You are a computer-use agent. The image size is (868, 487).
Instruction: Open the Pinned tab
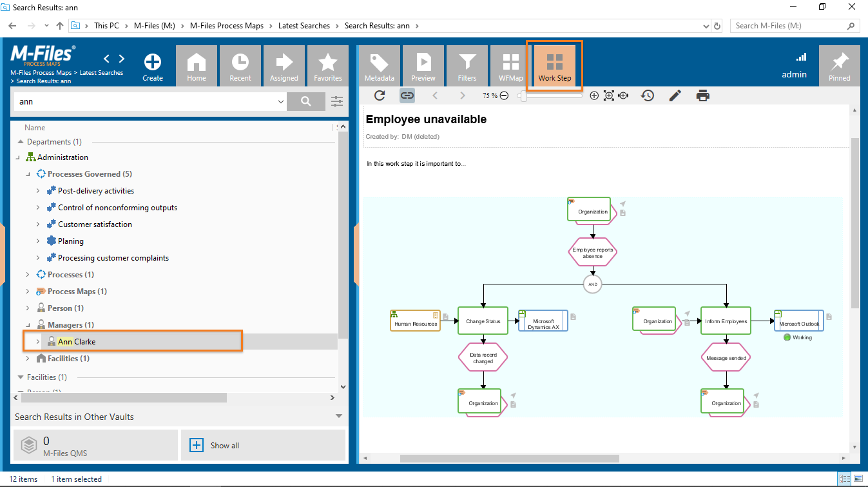tap(840, 65)
